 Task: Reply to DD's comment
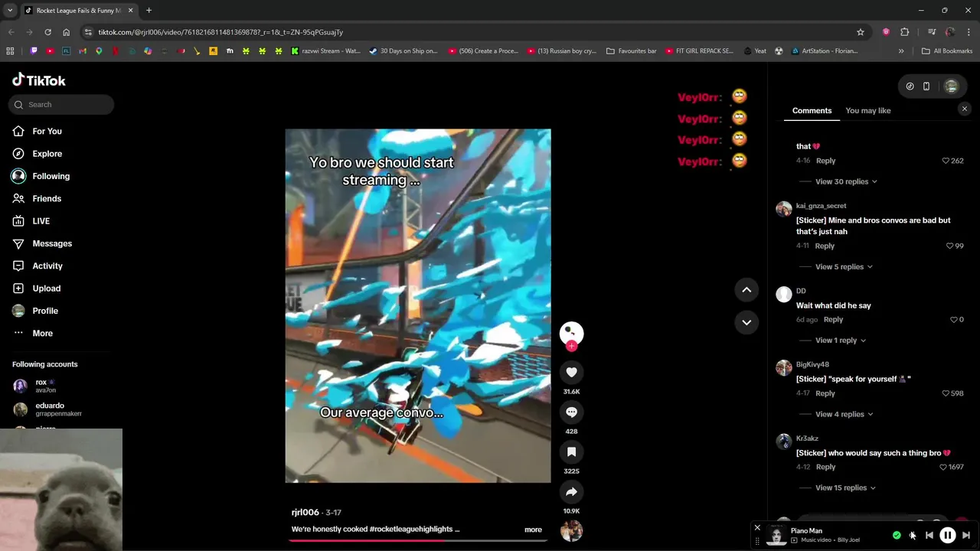(x=833, y=320)
